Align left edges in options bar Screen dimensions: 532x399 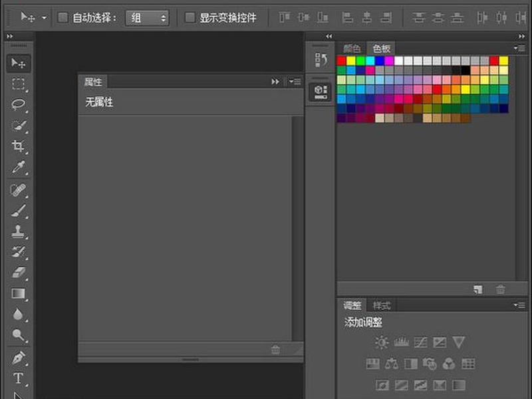(347, 17)
